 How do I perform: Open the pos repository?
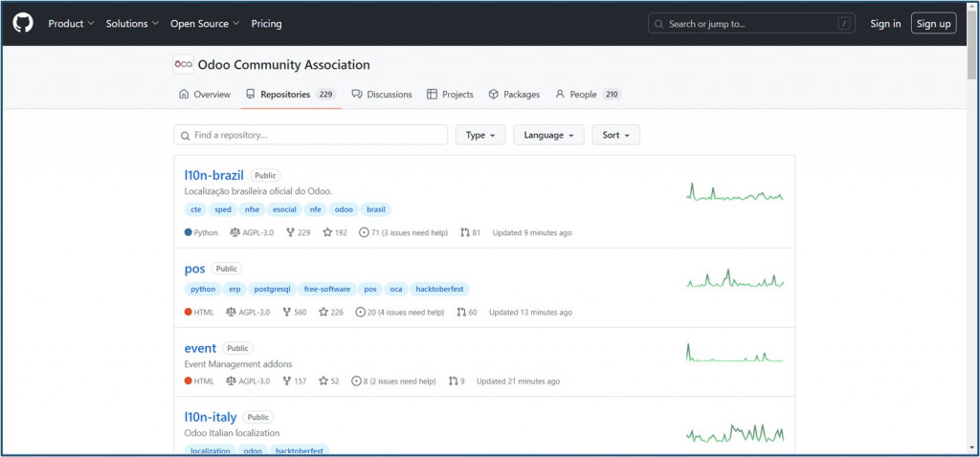click(x=194, y=269)
